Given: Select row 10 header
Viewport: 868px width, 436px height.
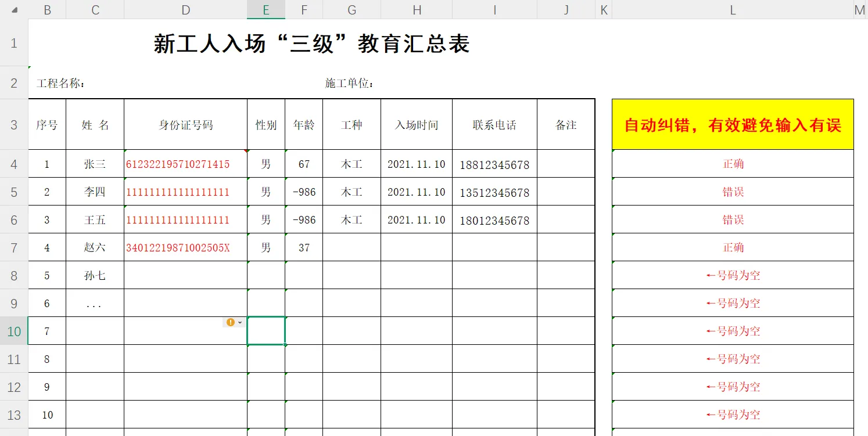Looking at the screenshot, I should click(x=14, y=331).
